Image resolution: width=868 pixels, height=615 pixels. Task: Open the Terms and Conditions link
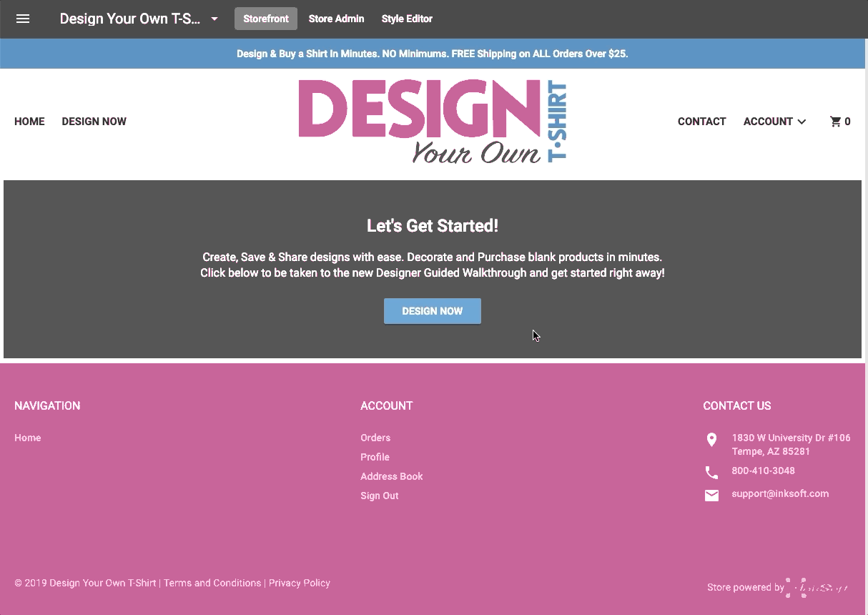click(x=212, y=583)
